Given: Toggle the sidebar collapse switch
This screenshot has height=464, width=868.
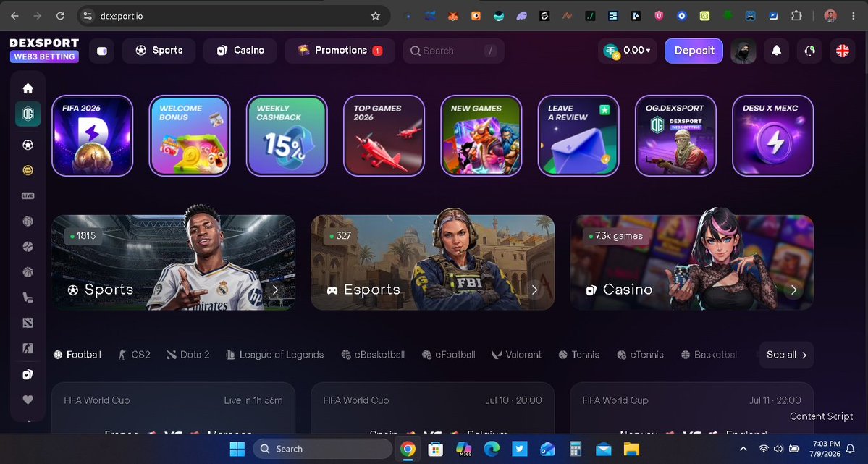Looking at the screenshot, I should [102, 51].
